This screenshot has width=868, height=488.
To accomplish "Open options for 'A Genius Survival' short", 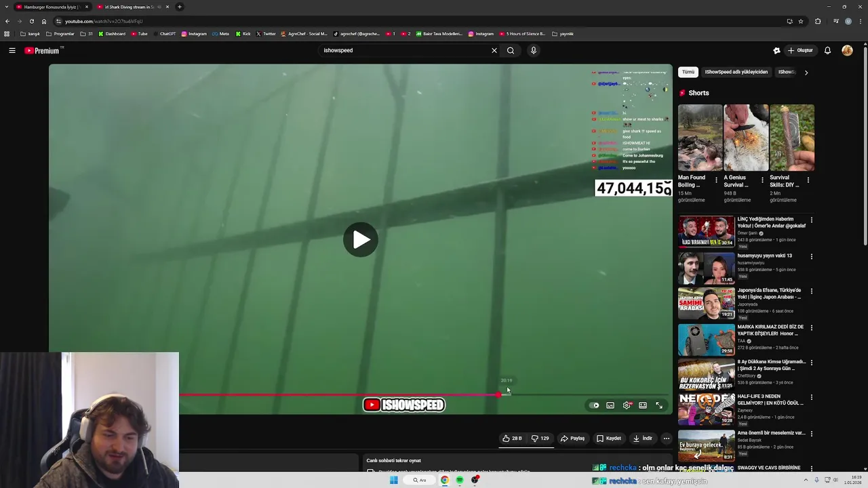I will tap(762, 180).
